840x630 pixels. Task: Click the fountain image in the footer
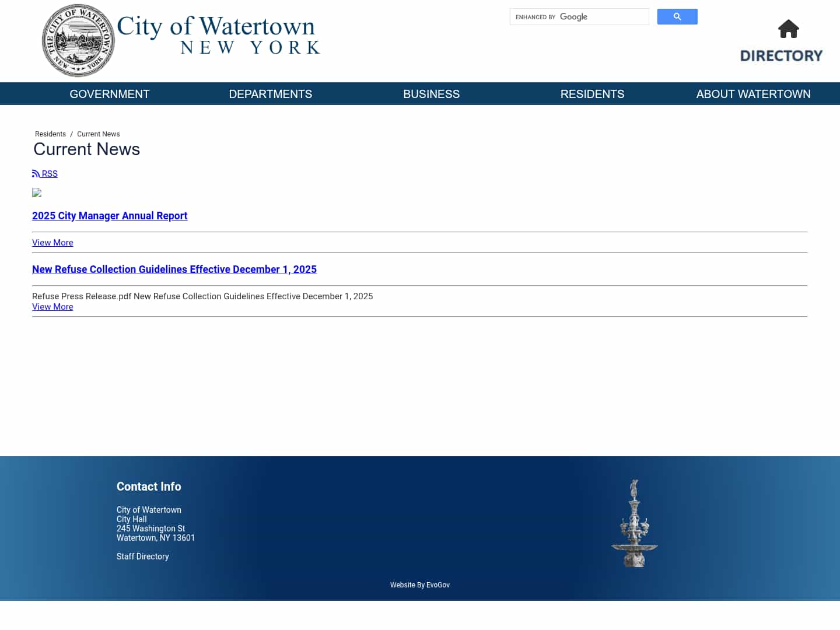coord(635,523)
